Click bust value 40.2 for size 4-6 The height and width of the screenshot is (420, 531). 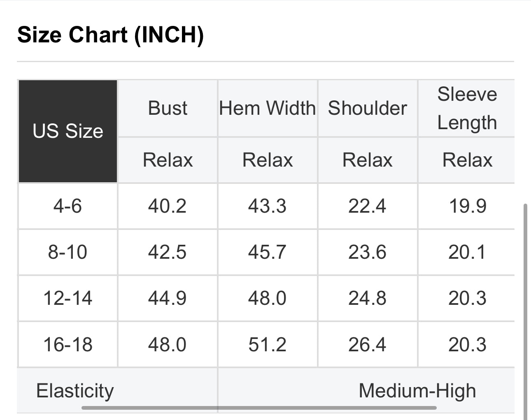[x=167, y=206]
